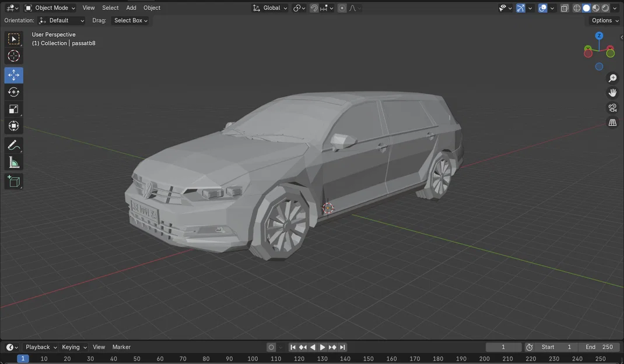Switch viewport to wireframe shading
624x364 pixels.
[577, 8]
